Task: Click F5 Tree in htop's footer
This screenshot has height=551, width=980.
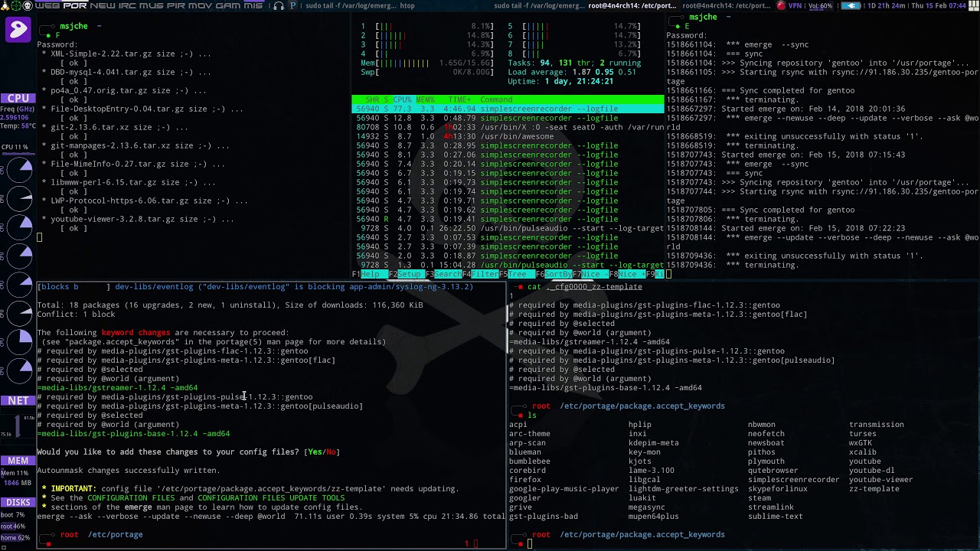Action: pos(517,274)
